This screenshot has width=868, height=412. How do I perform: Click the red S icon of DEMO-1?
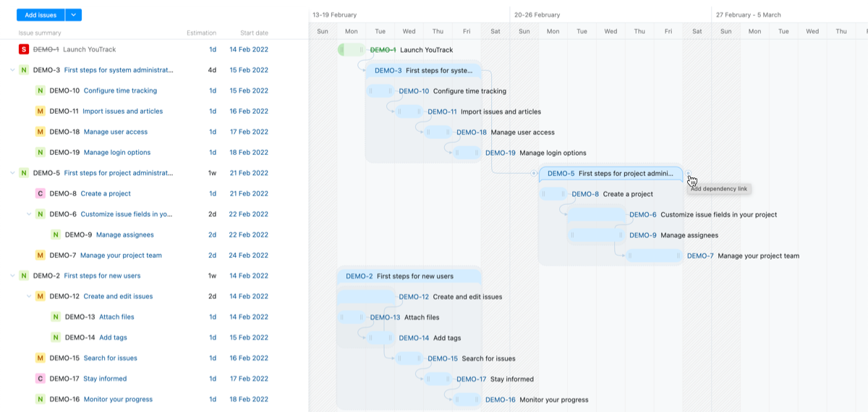tap(24, 49)
